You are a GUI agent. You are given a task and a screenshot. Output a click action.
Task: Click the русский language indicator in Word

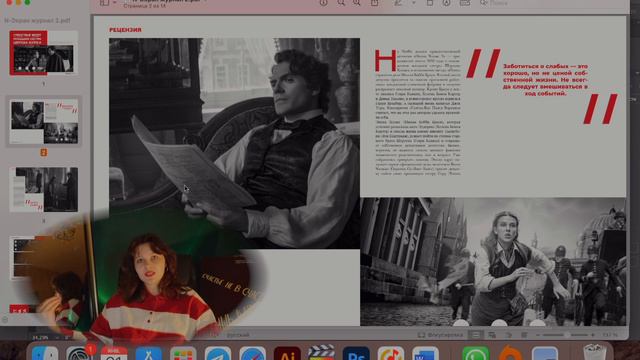[x=238, y=335]
